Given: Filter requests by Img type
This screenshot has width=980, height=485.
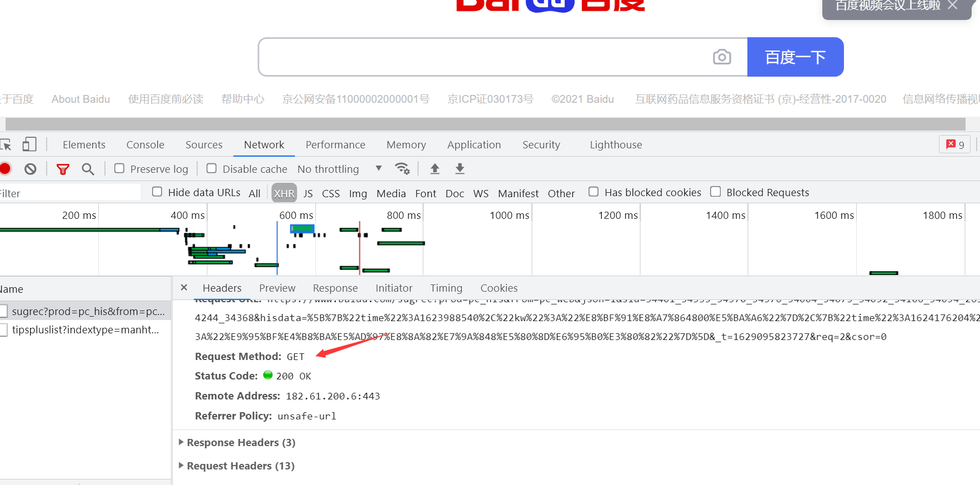Looking at the screenshot, I should point(358,193).
